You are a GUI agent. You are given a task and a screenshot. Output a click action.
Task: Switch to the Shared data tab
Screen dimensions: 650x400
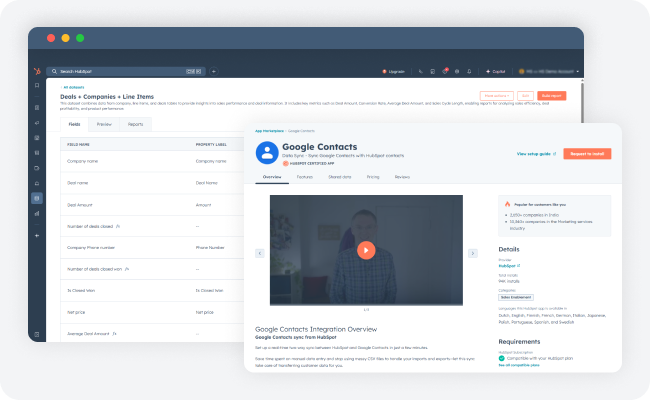(340, 177)
